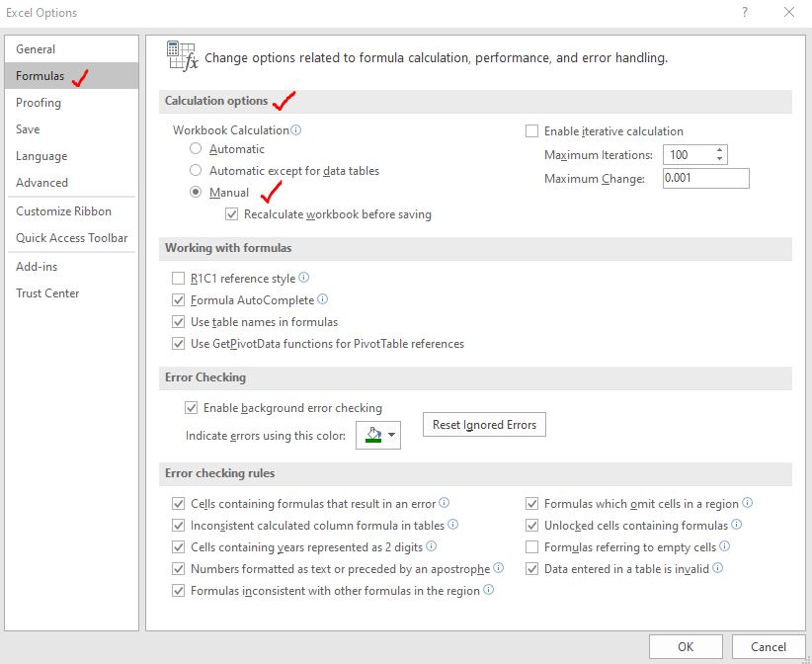812x664 pixels.
Task: Close the Excel Options dialog
Action: pyautogui.click(x=789, y=12)
